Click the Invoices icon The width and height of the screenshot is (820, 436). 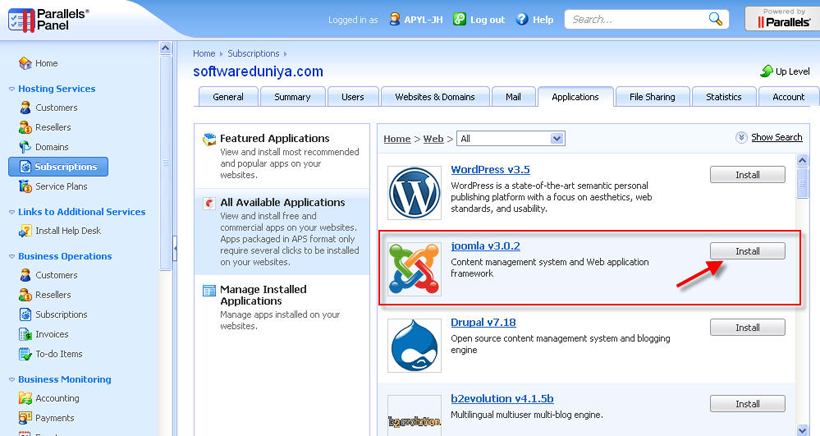[25, 334]
